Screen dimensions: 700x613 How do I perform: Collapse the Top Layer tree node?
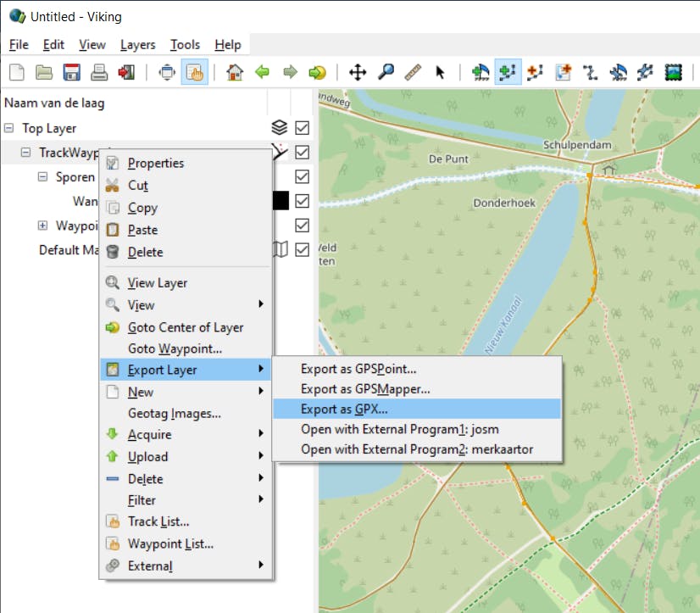[x=9, y=129]
